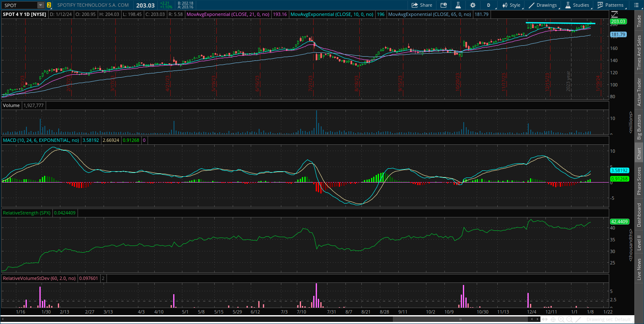Switch to Level II side tab

(639, 243)
